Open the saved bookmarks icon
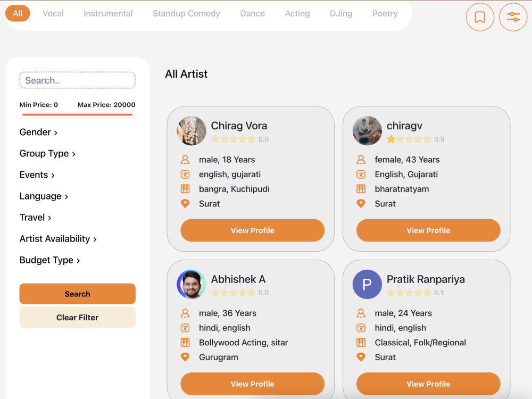Screen dimensions: 532x399 tap(480, 17)
